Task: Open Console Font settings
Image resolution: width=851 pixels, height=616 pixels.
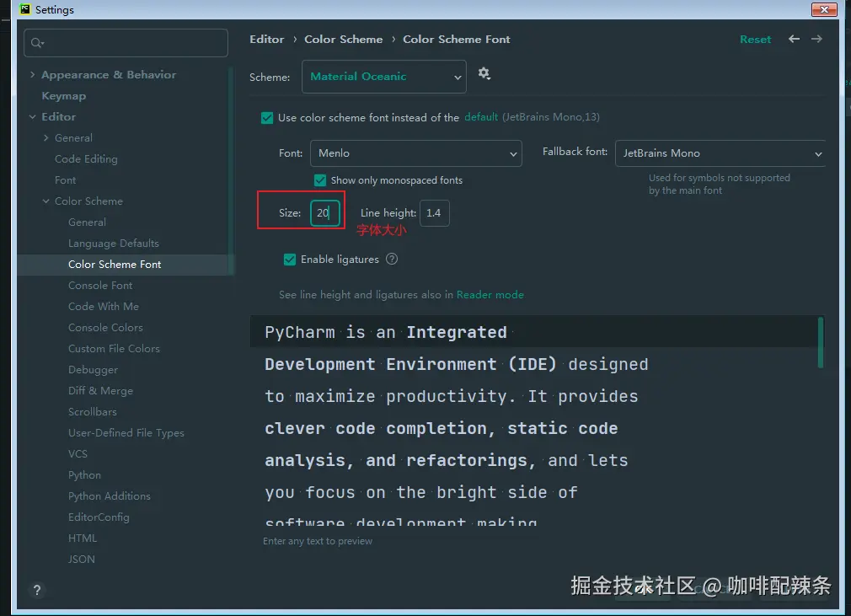Action: (x=100, y=286)
